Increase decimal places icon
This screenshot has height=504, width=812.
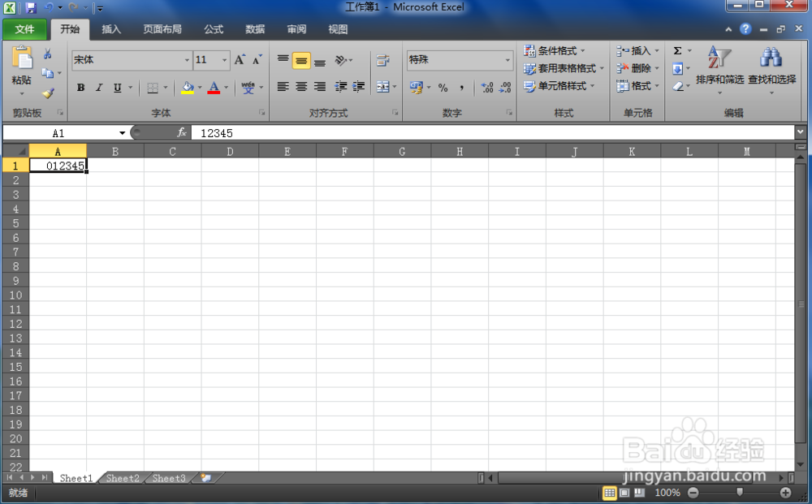[x=487, y=88]
